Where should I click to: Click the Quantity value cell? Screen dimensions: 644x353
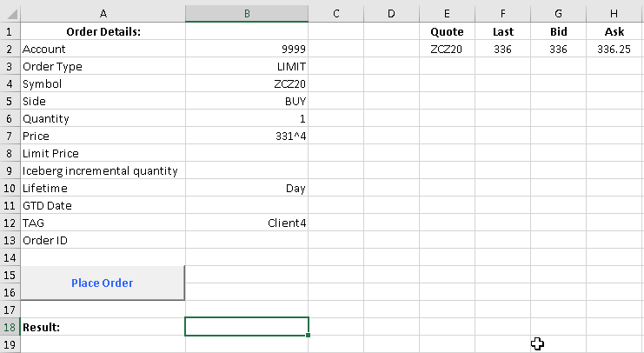247,119
